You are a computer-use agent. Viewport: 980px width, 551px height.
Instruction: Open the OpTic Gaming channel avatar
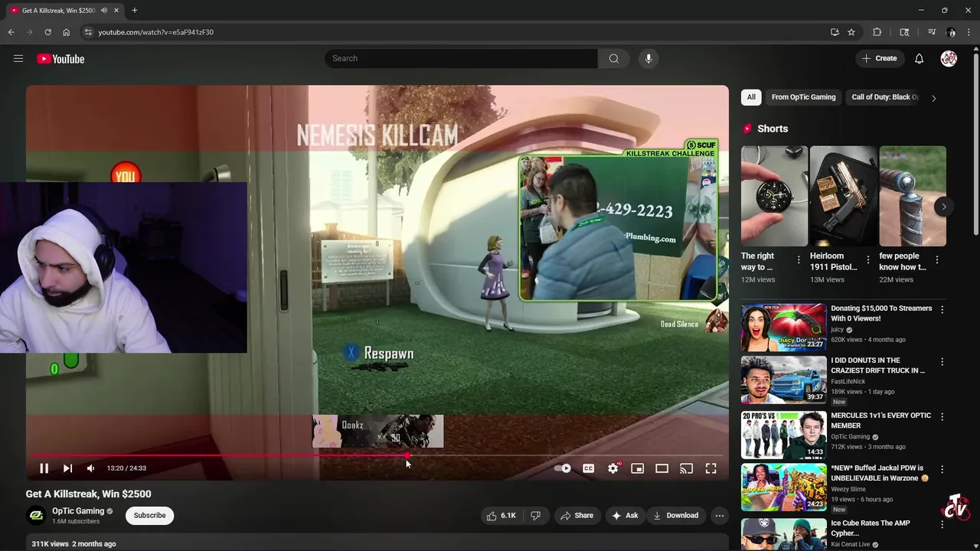36,515
